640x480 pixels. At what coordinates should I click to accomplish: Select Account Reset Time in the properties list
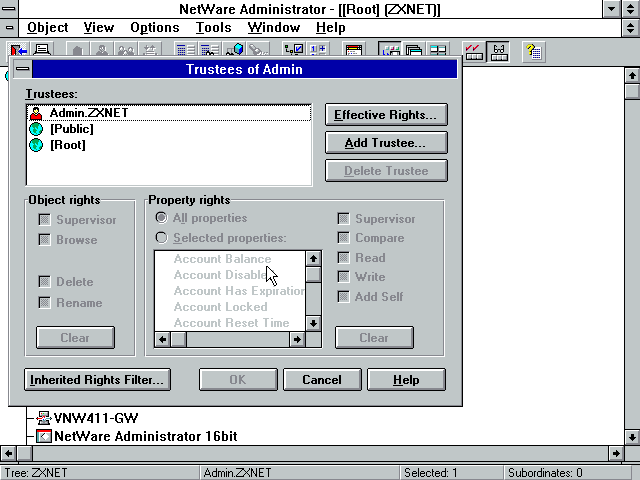pos(231,323)
